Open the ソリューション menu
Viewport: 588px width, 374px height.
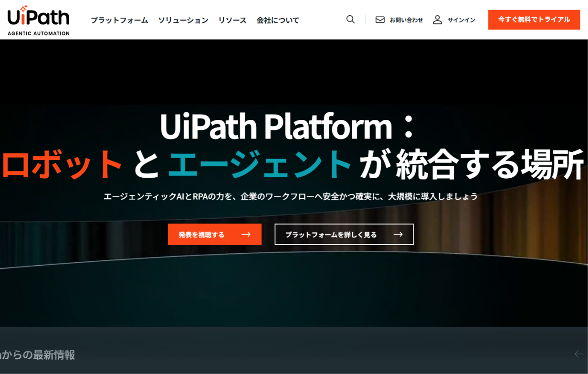click(x=183, y=20)
